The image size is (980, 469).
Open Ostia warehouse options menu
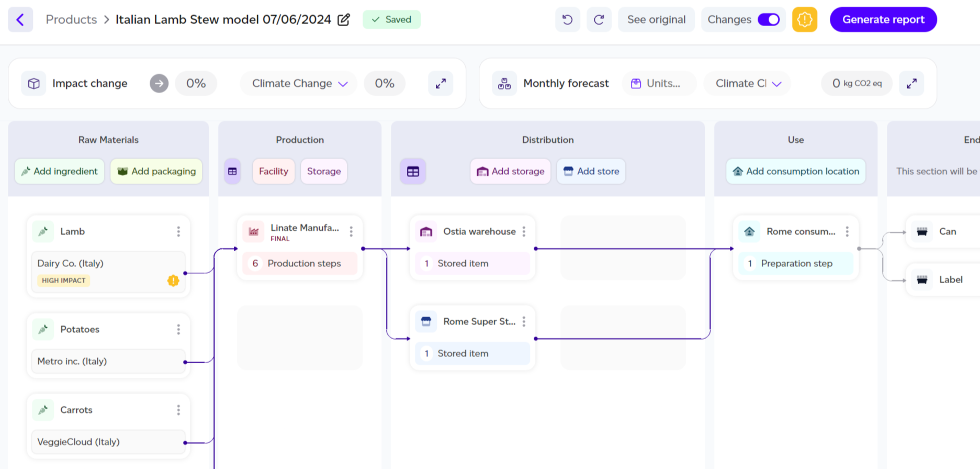click(524, 231)
